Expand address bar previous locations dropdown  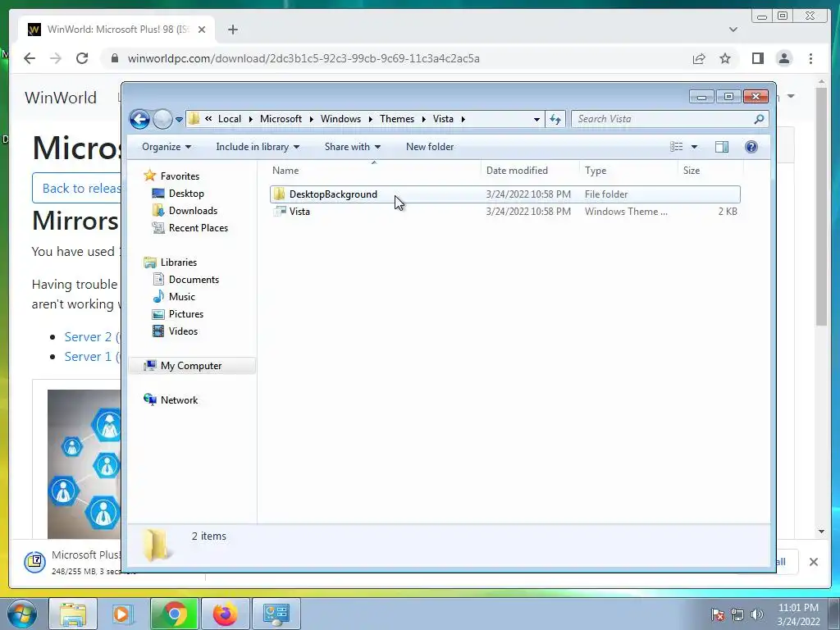pyautogui.click(x=536, y=120)
